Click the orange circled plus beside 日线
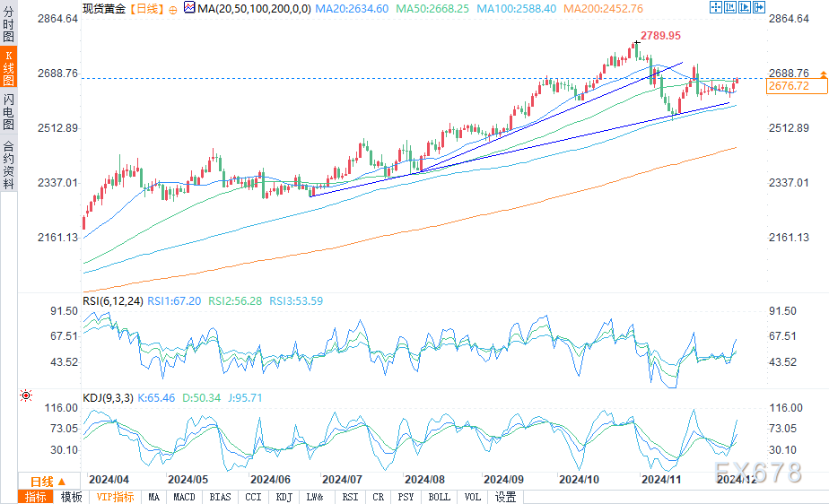Image resolution: width=829 pixels, height=504 pixels. point(173,10)
